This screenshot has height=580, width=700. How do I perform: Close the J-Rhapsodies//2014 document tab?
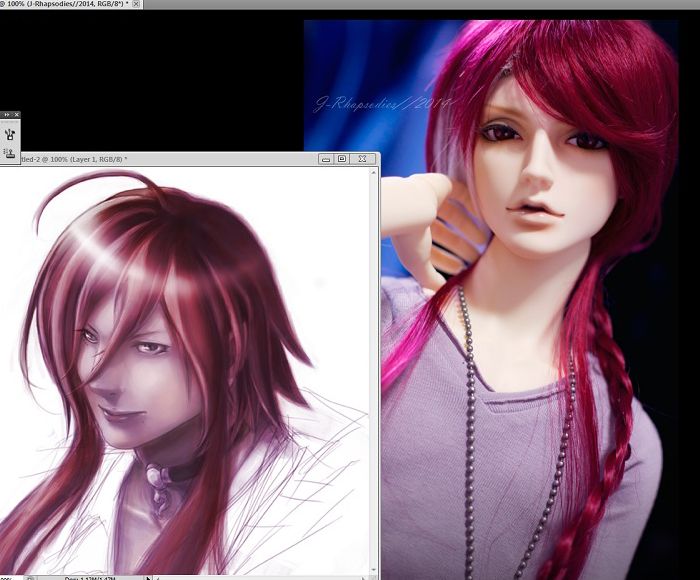136,4
